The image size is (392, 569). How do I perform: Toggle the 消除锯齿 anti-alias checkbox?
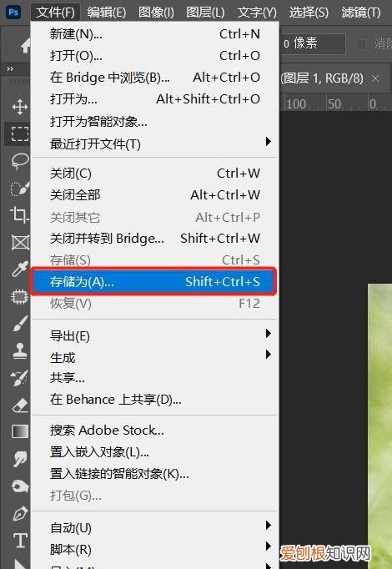[x=361, y=44]
